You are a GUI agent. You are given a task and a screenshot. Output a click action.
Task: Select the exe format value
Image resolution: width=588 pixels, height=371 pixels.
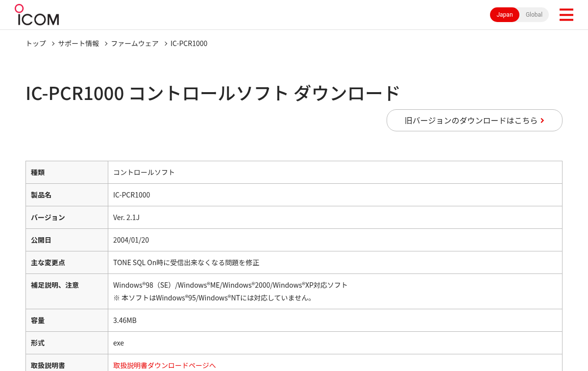pyautogui.click(x=119, y=343)
